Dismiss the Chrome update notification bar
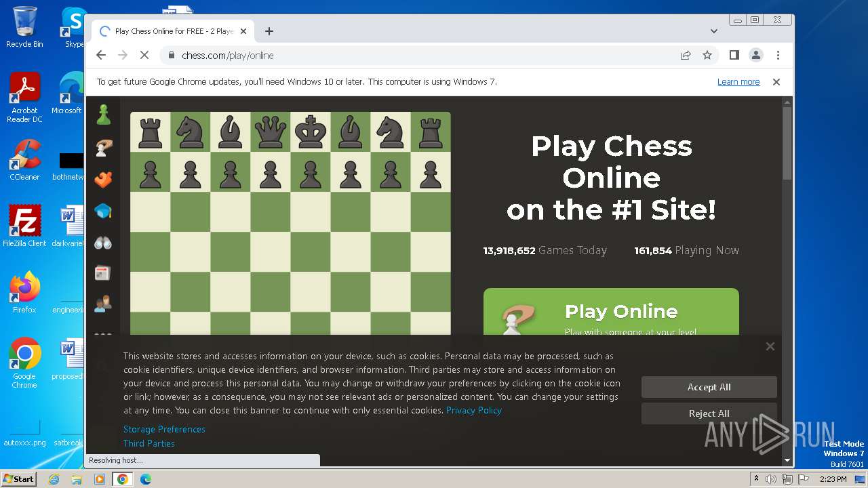The width and height of the screenshot is (868, 488). [x=776, y=82]
